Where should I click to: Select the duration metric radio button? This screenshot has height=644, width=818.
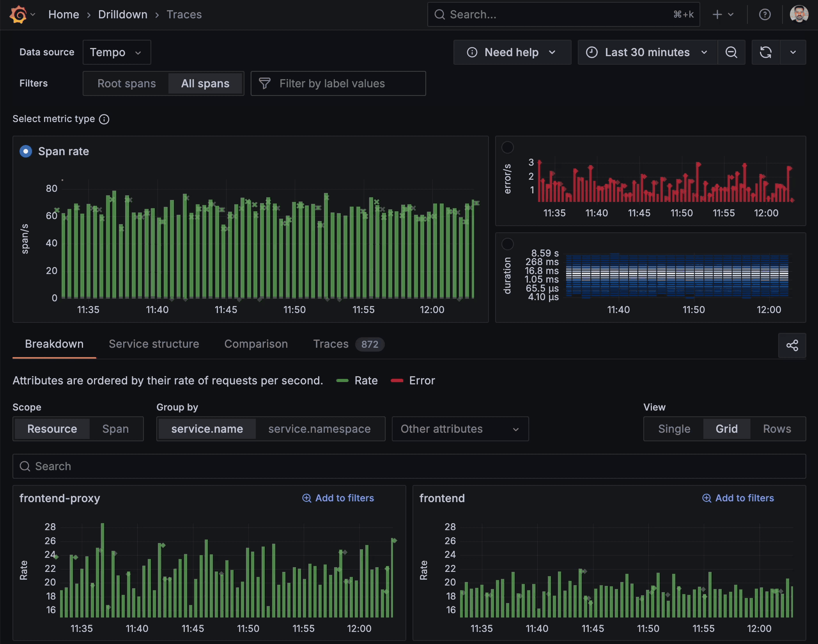tap(507, 244)
